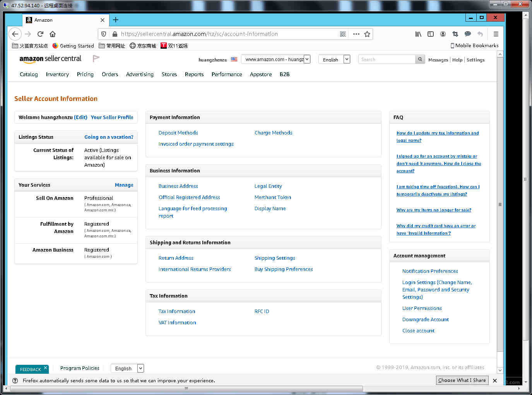Open the Catalog menu
The width and height of the screenshot is (532, 395).
29,74
